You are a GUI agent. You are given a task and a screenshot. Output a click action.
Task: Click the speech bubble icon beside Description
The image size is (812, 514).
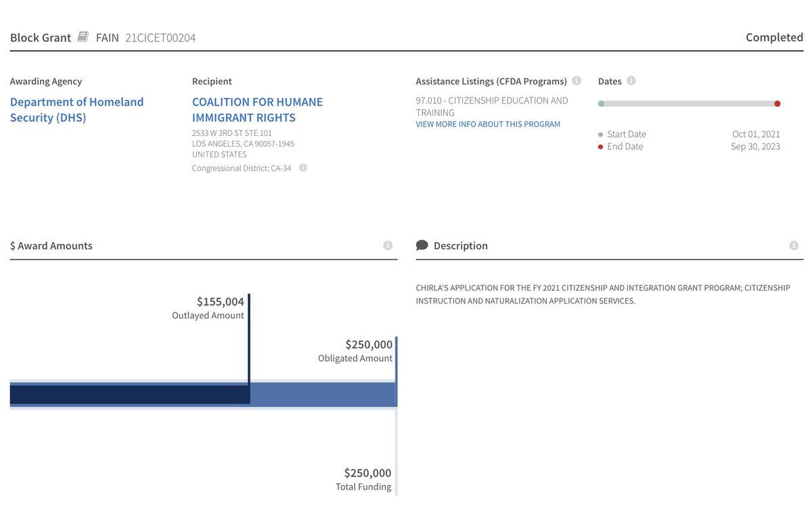tap(422, 246)
